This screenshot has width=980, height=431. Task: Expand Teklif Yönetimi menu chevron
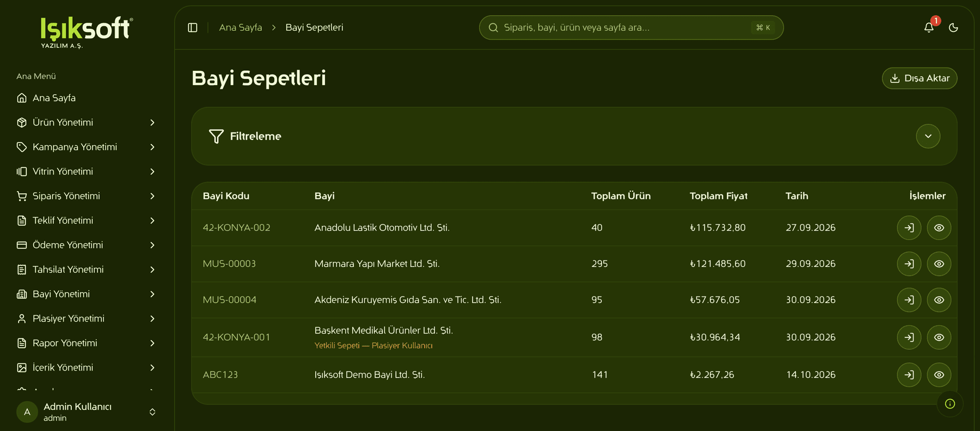point(152,221)
